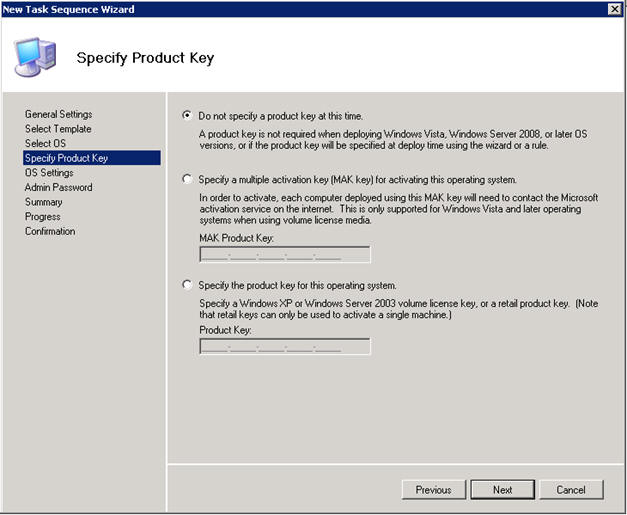Go to the Admin Password step

(x=58, y=187)
